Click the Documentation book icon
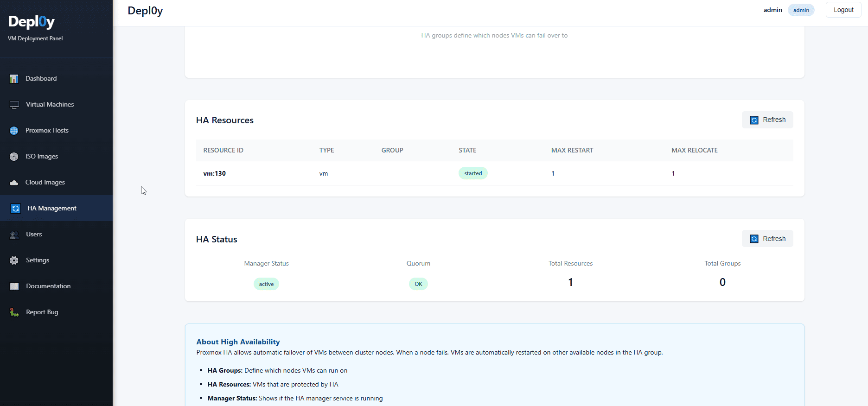 pos(14,286)
